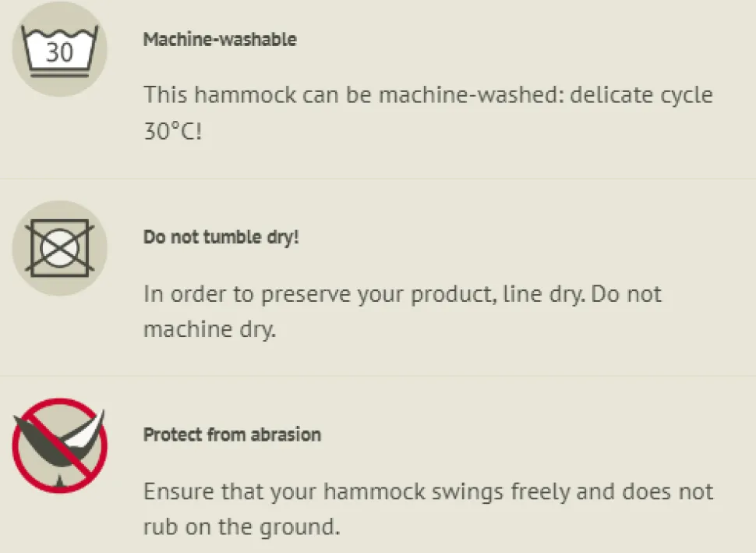The width and height of the screenshot is (756, 553).
Task: Click the words "does not" in the abrasion text
Action: 668,492
